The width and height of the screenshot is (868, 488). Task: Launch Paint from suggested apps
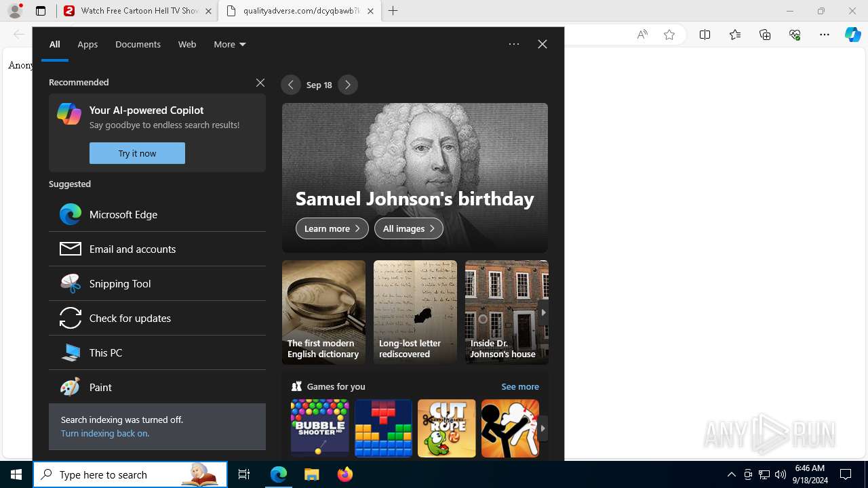coord(157,387)
